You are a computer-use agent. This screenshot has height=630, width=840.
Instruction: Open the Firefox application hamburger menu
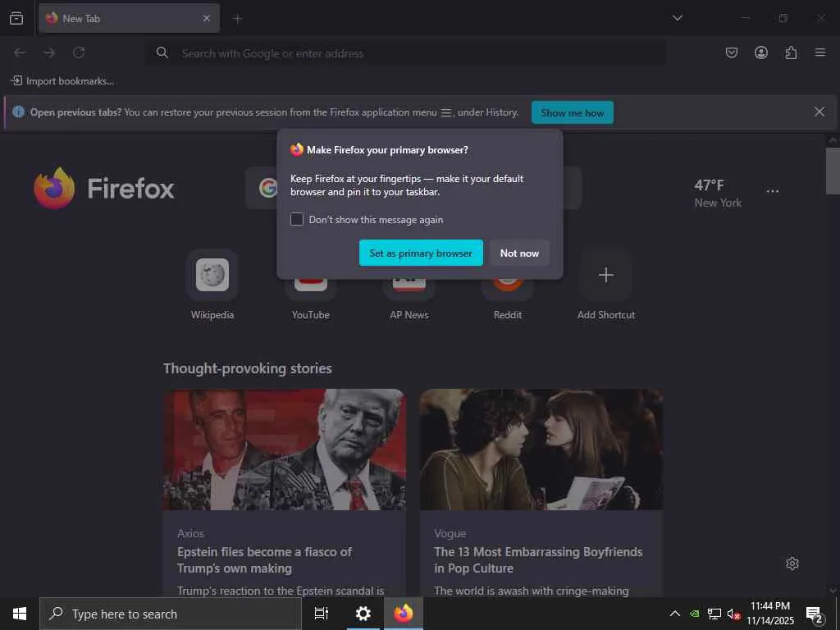tap(820, 52)
